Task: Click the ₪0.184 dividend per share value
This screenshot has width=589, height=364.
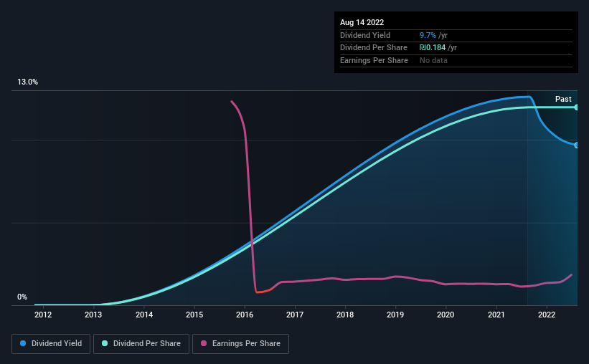Action: point(433,48)
